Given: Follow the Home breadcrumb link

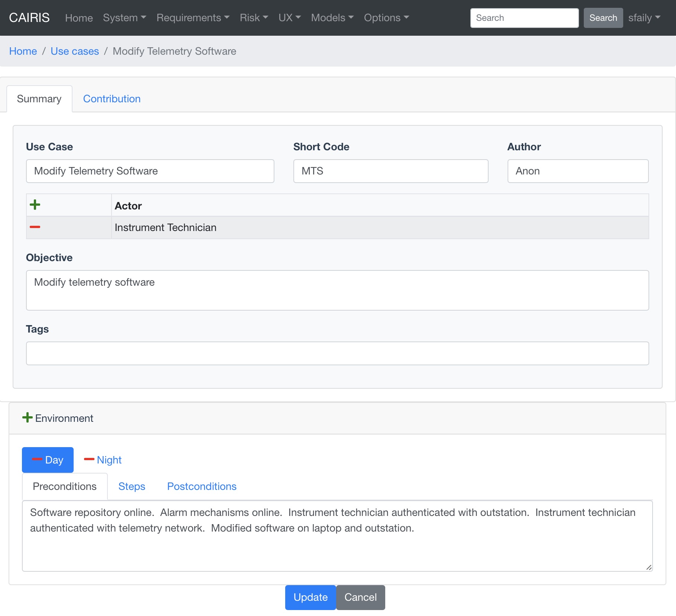Looking at the screenshot, I should (23, 51).
